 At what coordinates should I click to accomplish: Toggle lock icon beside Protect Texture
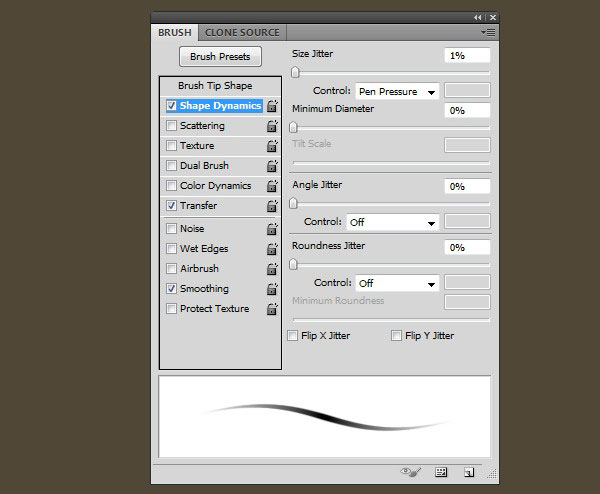click(272, 309)
